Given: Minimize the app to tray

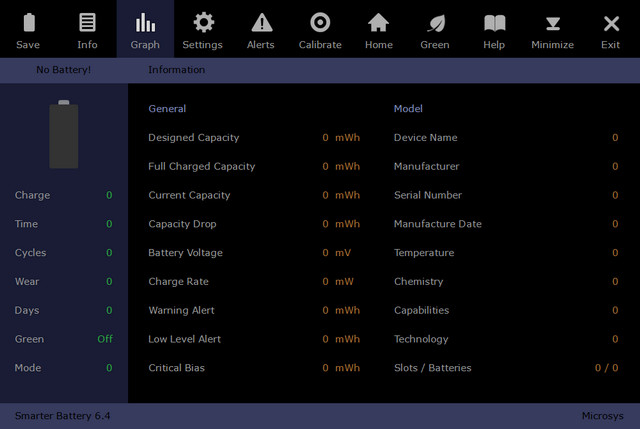Looking at the screenshot, I should (552, 23).
